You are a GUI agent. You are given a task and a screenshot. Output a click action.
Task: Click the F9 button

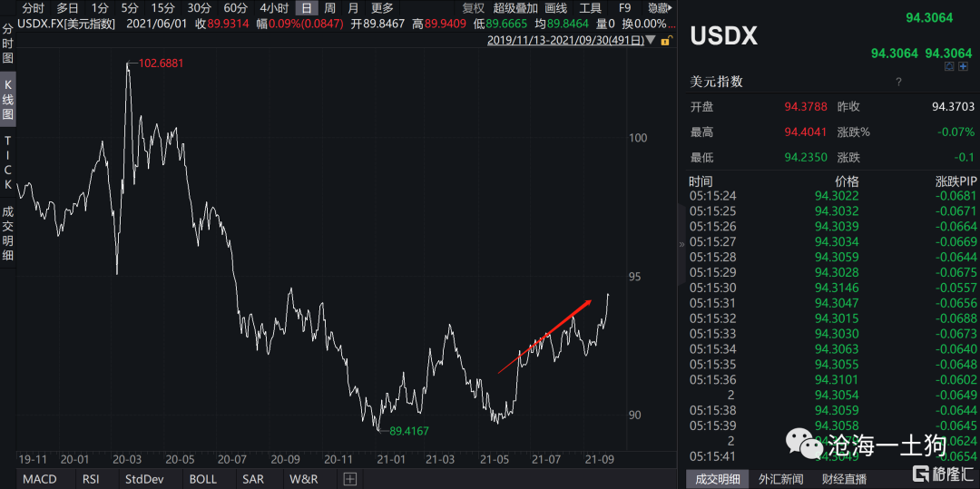click(x=624, y=8)
